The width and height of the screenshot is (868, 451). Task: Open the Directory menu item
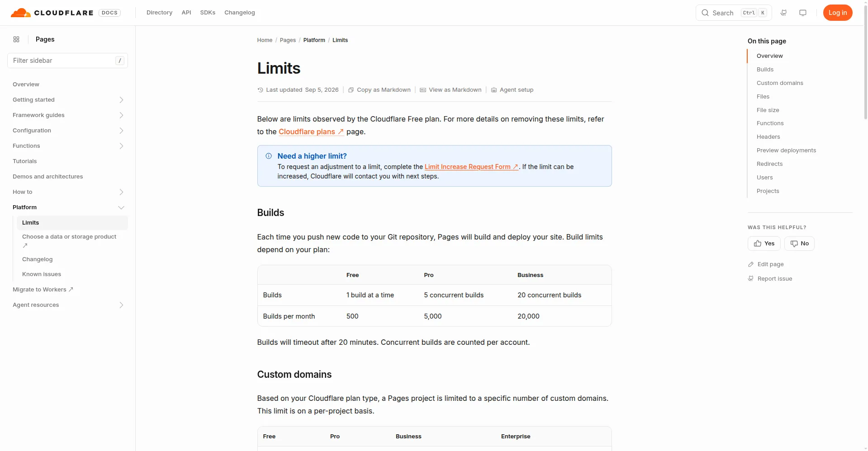(x=159, y=13)
